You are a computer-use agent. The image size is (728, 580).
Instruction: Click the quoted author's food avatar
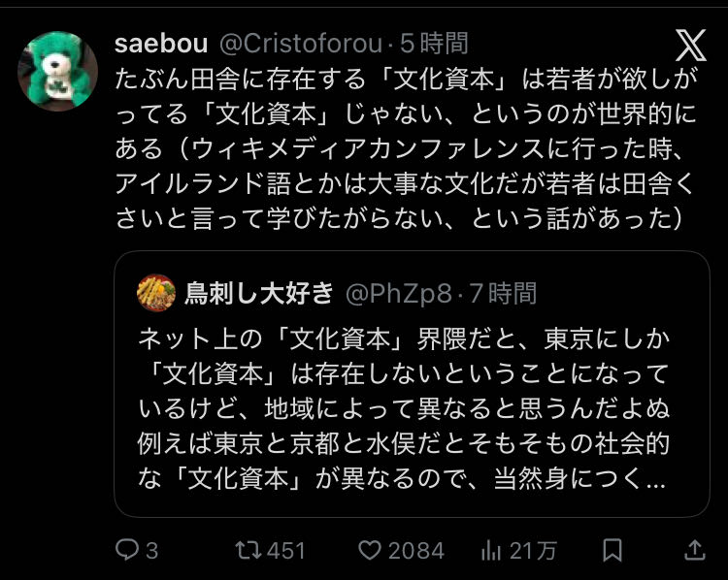[156, 292]
